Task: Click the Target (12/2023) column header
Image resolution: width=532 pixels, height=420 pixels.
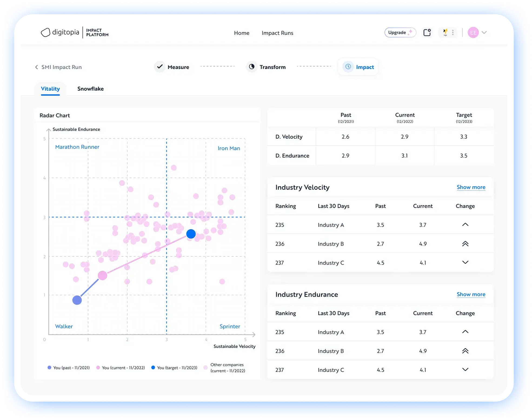Action: (464, 118)
